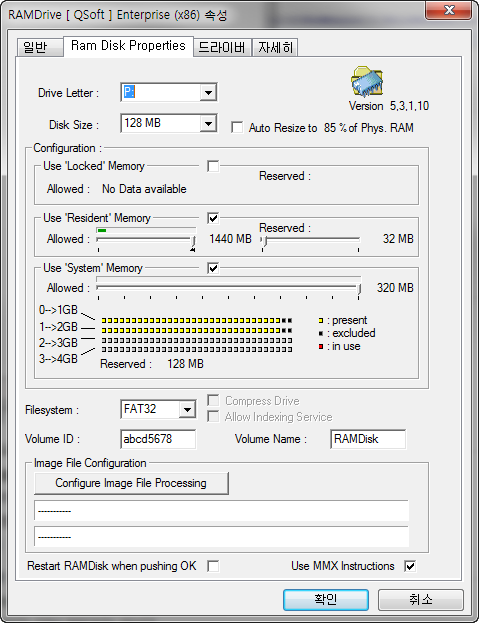Click the 2-->3GB memory map row

click(197, 340)
